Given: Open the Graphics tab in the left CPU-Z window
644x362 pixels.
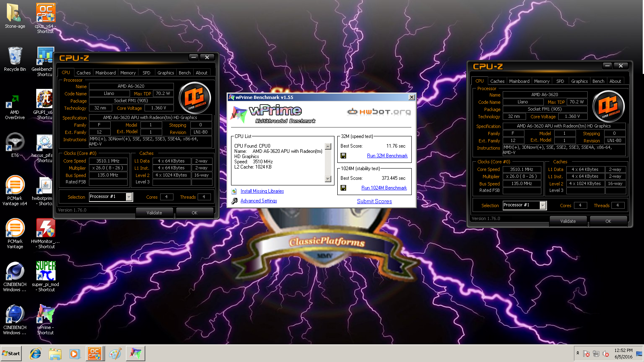Looking at the screenshot, I should point(166,73).
